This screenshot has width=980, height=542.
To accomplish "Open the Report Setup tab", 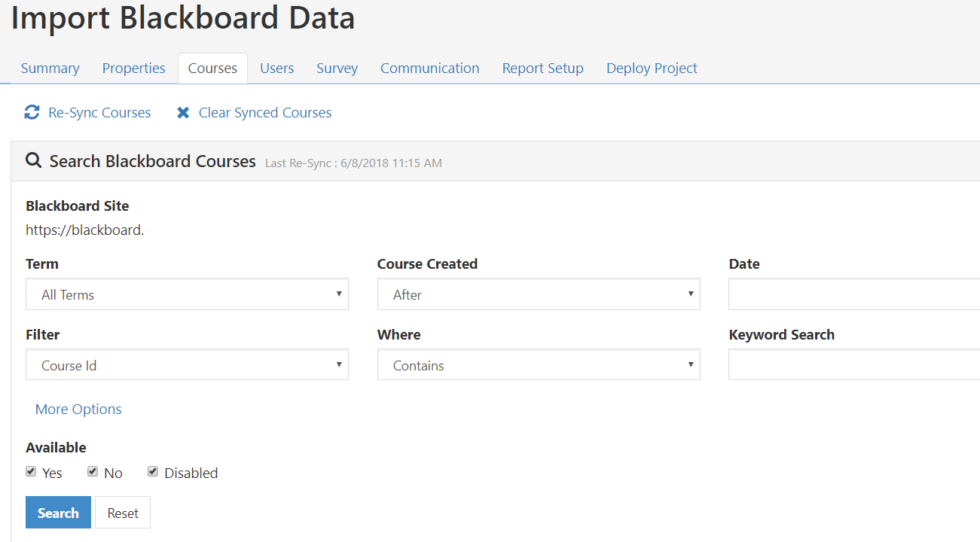I will pos(543,69).
